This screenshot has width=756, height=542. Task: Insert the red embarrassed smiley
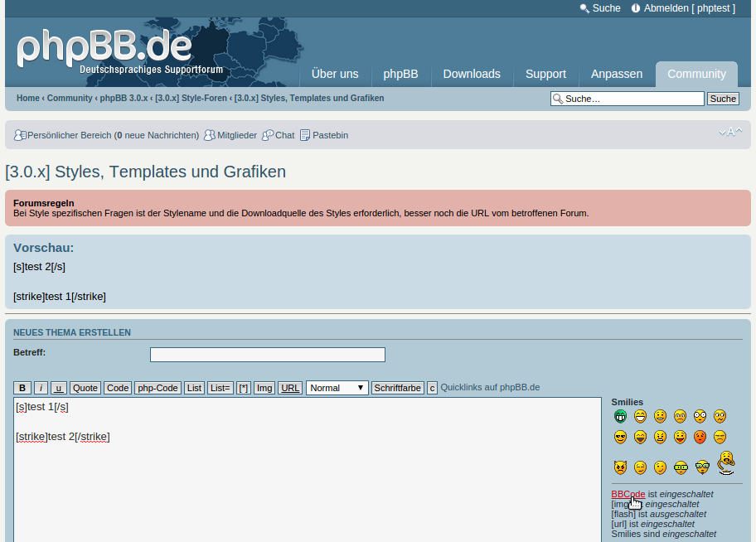pos(700,438)
